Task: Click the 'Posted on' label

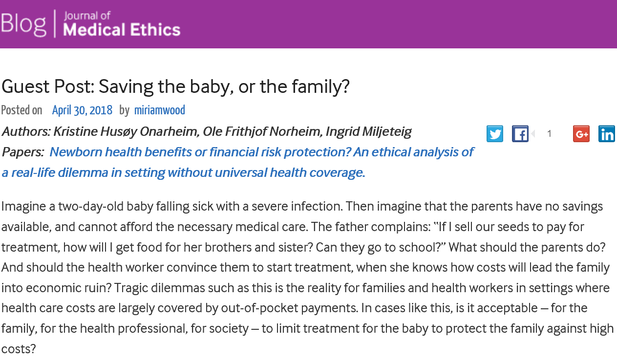Action: pyautogui.click(x=22, y=110)
